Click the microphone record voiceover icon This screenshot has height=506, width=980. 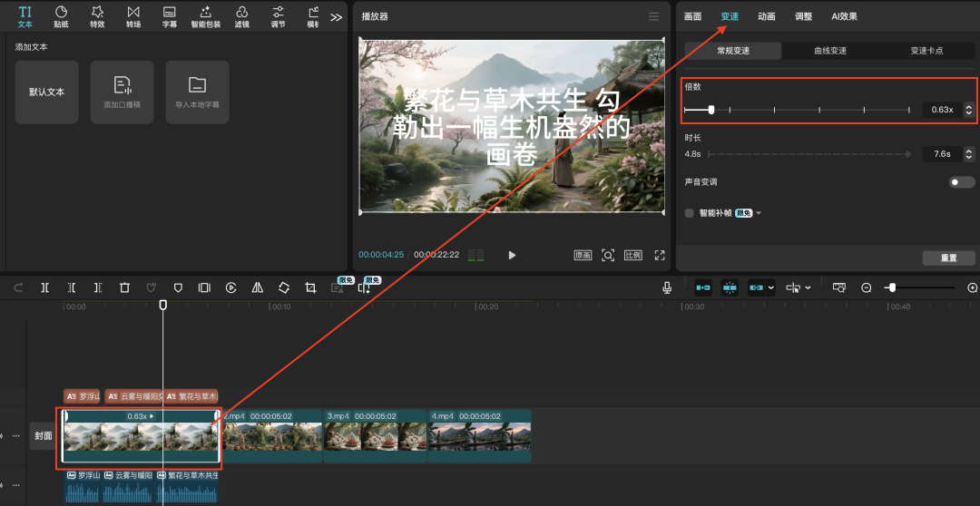(x=667, y=287)
